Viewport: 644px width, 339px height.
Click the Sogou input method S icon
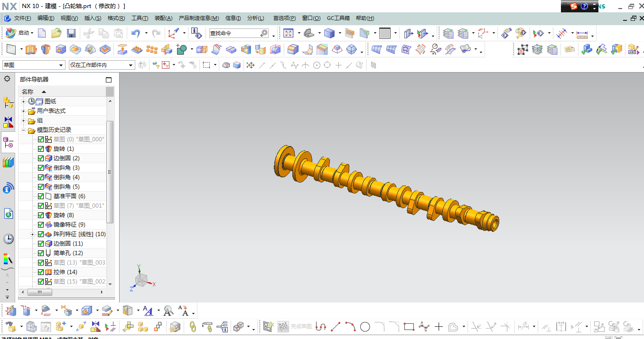pyautogui.click(x=574, y=6)
